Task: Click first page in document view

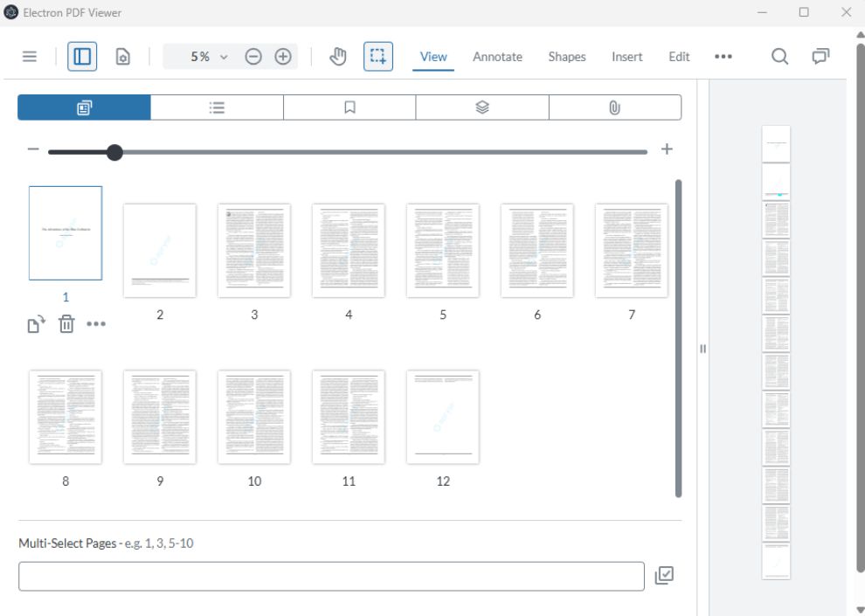Action: 776,143
